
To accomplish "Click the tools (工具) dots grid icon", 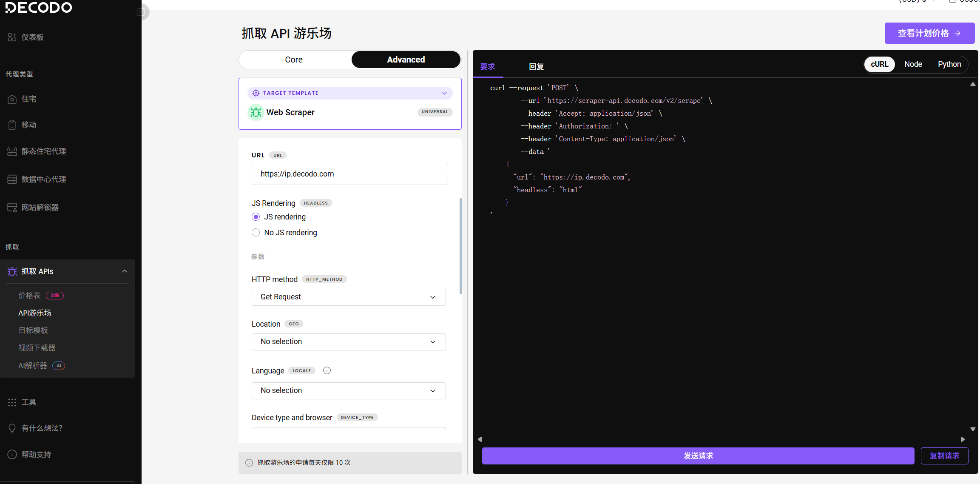I will point(12,402).
